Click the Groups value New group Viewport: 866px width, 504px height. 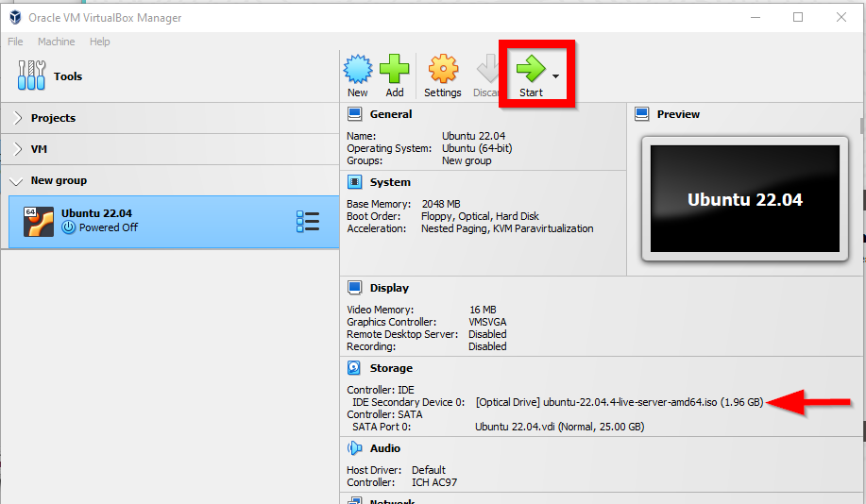pyautogui.click(x=467, y=160)
